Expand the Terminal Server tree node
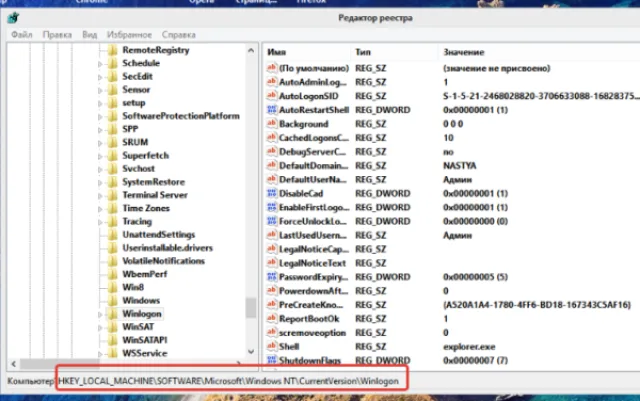The height and width of the screenshot is (401, 640). coord(100,196)
